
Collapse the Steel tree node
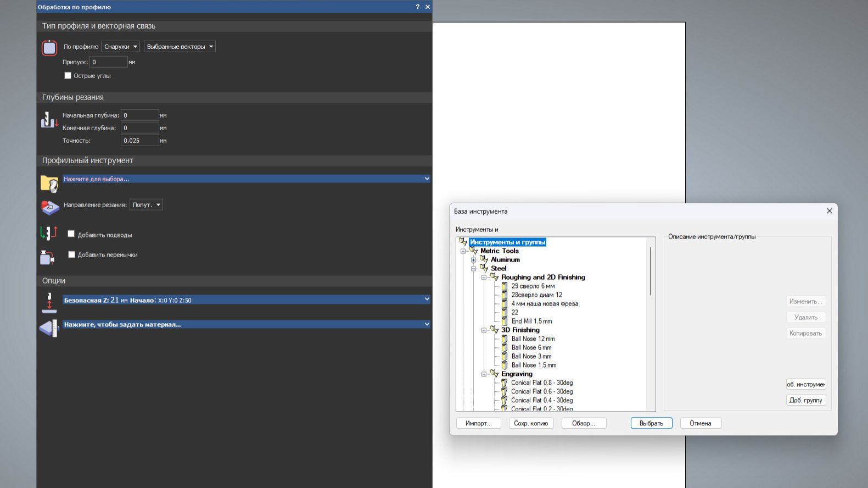[473, 269]
